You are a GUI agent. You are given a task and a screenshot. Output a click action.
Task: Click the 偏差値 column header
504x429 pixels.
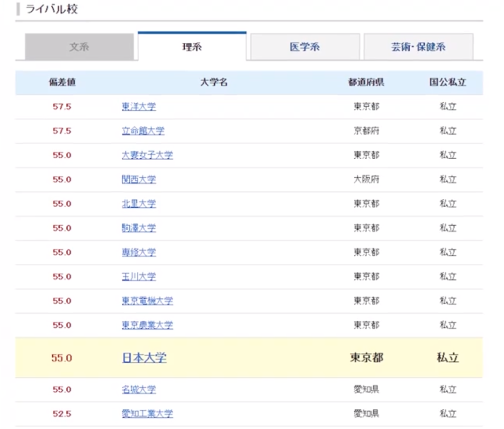click(62, 82)
